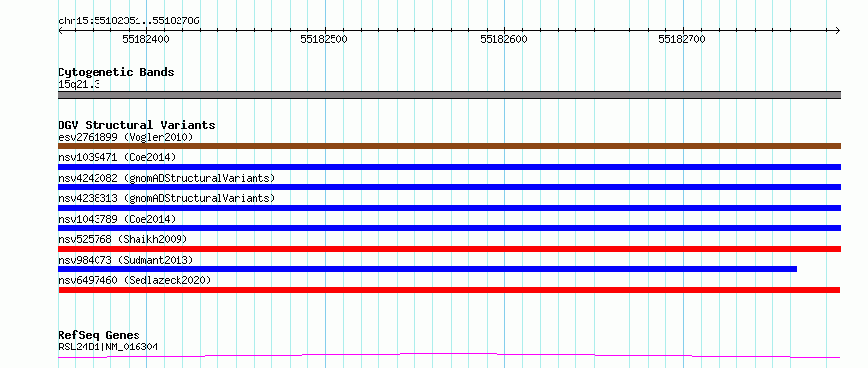Click the Cytogenetic Bands track title
This screenshot has width=868, height=368.
coord(116,72)
